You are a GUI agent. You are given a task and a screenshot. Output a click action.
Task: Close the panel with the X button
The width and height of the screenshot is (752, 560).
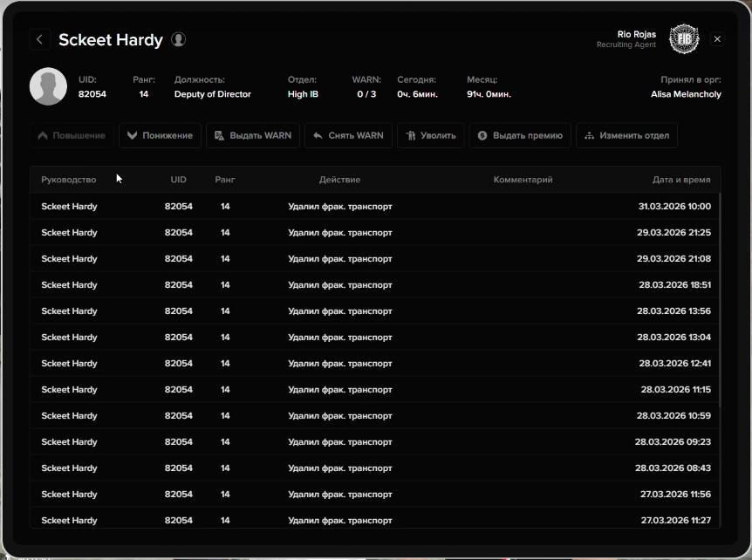click(x=717, y=39)
